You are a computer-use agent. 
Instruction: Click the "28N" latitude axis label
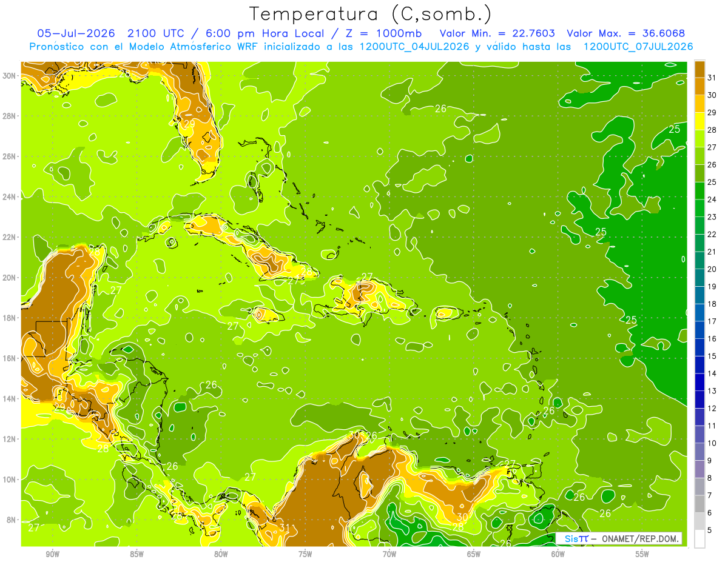click(9, 116)
